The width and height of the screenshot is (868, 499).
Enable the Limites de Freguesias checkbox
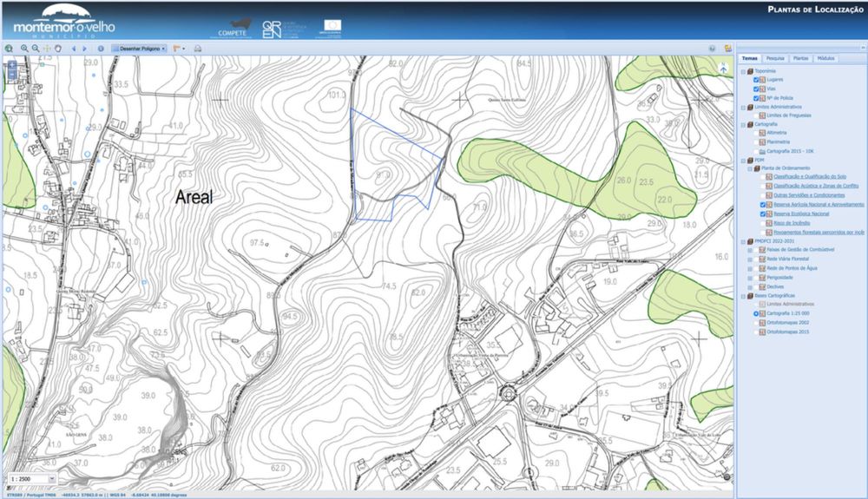756,115
